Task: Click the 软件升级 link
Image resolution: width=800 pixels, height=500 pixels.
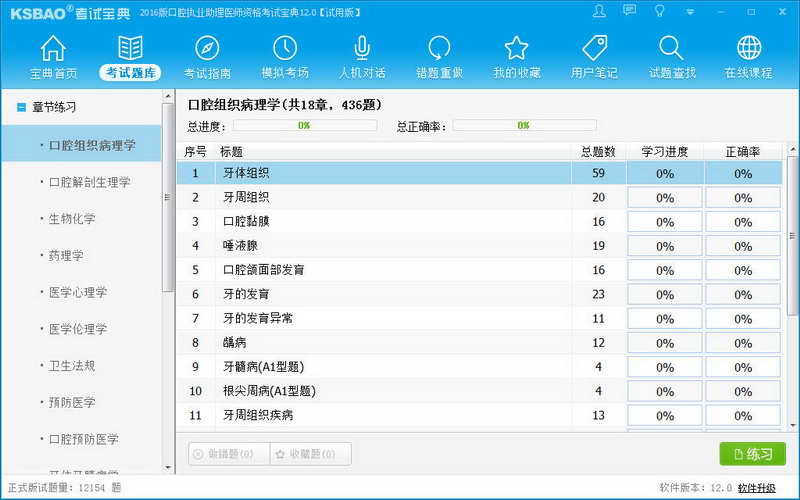Action: (756, 488)
